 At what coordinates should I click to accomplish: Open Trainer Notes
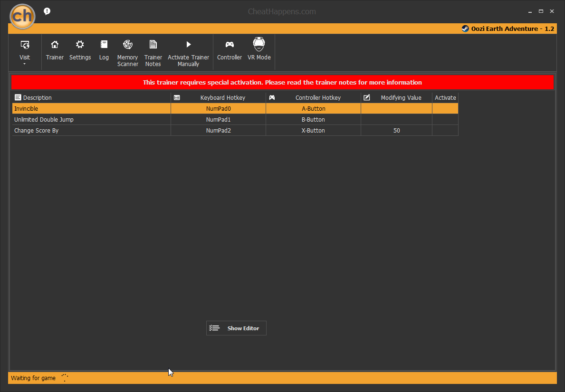click(153, 53)
